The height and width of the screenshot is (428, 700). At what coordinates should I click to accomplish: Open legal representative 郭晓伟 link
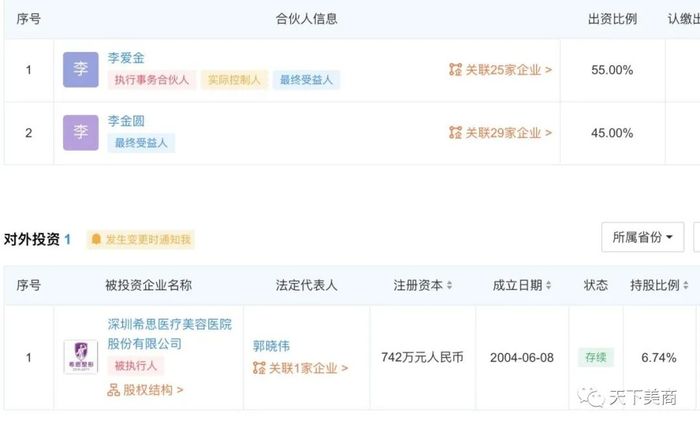tap(271, 346)
